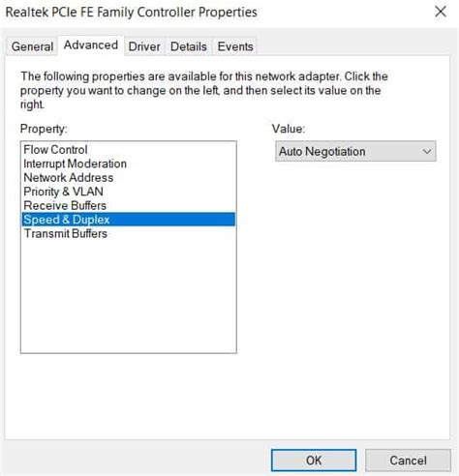Expand the Auto Negotiation value dropdown
459x476 pixels.
(x=355, y=151)
